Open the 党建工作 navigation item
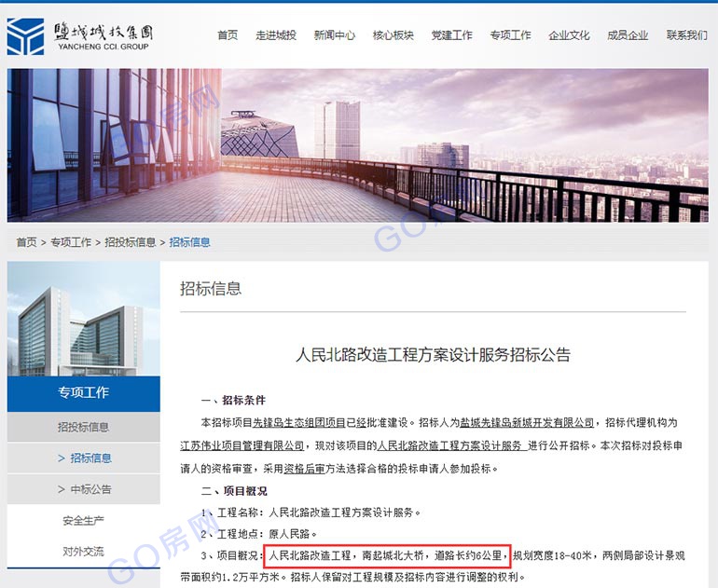The width and height of the screenshot is (718, 588). pos(452,35)
